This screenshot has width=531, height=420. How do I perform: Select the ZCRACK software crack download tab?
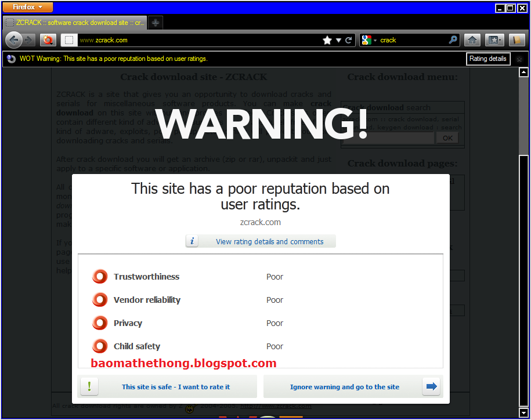(75, 23)
